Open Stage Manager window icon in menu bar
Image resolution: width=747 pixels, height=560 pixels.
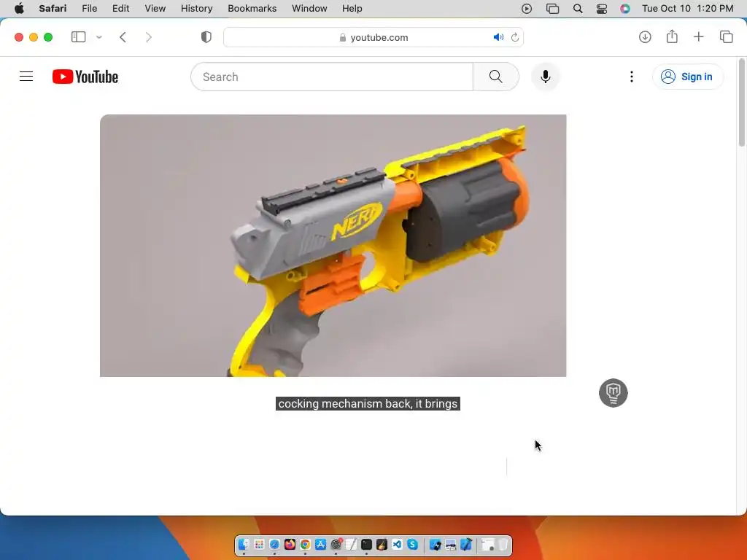point(553,9)
